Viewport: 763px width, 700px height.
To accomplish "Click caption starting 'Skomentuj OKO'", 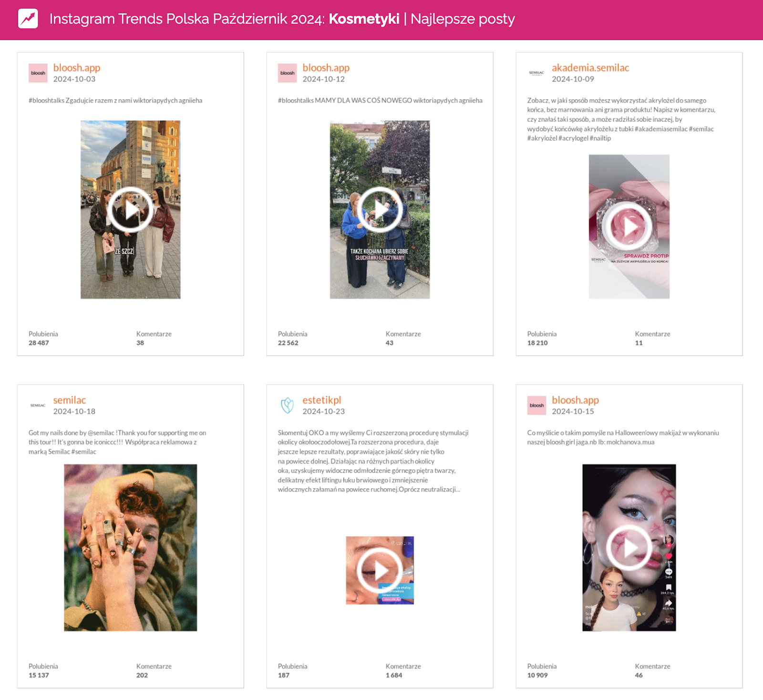I will (373, 461).
